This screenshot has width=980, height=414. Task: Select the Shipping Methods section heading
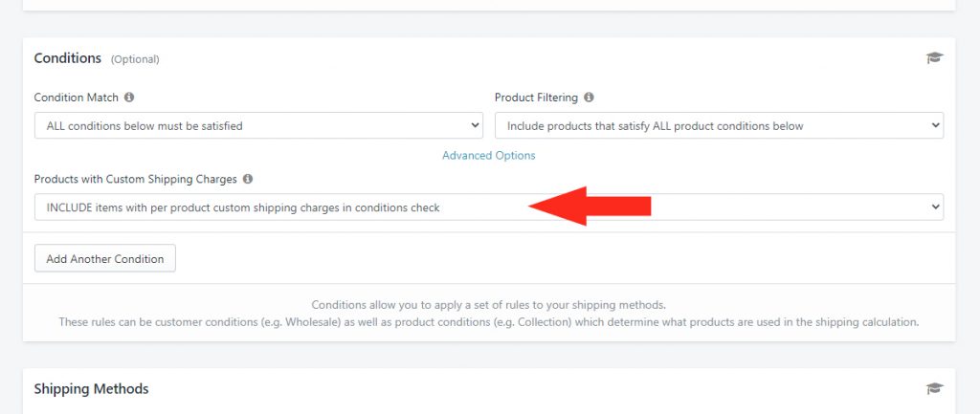click(x=91, y=388)
